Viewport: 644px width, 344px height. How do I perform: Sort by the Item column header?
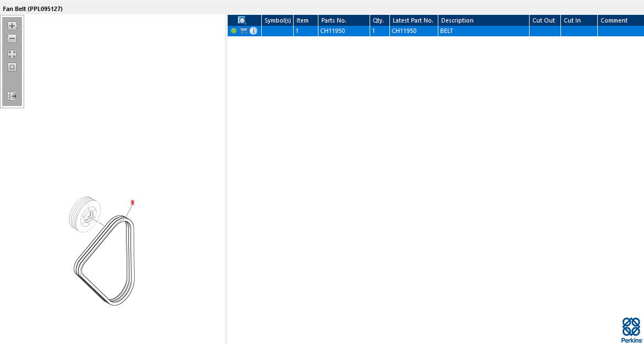tap(306, 20)
